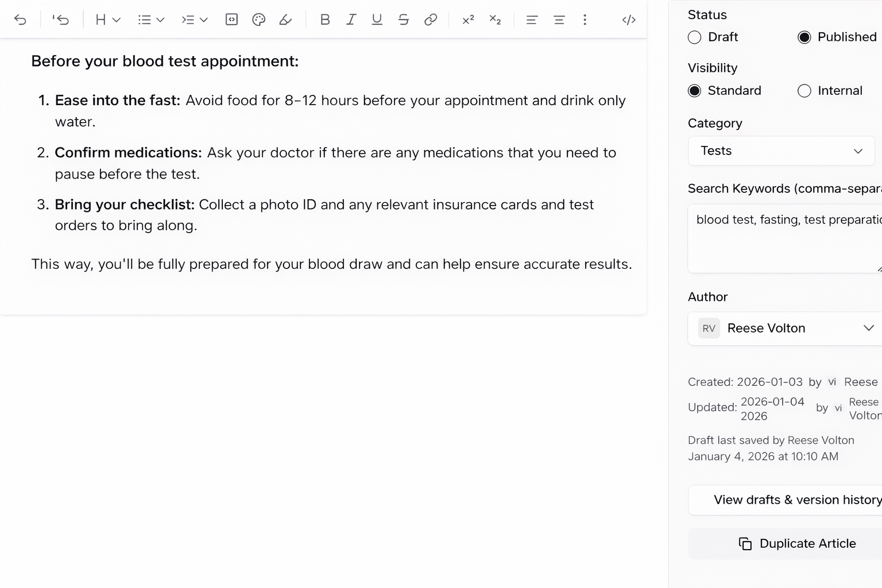The height and width of the screenshot is (588, 882).
Task: Click 'January 4, 2026 at 10:10 AM' text
Action: pos(763,457)
